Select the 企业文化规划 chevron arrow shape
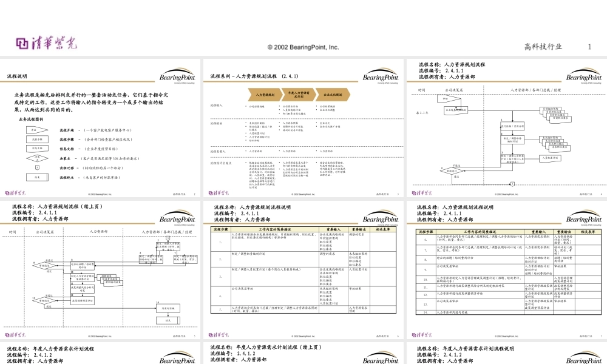The image size is (607, 364). (332, 95)
